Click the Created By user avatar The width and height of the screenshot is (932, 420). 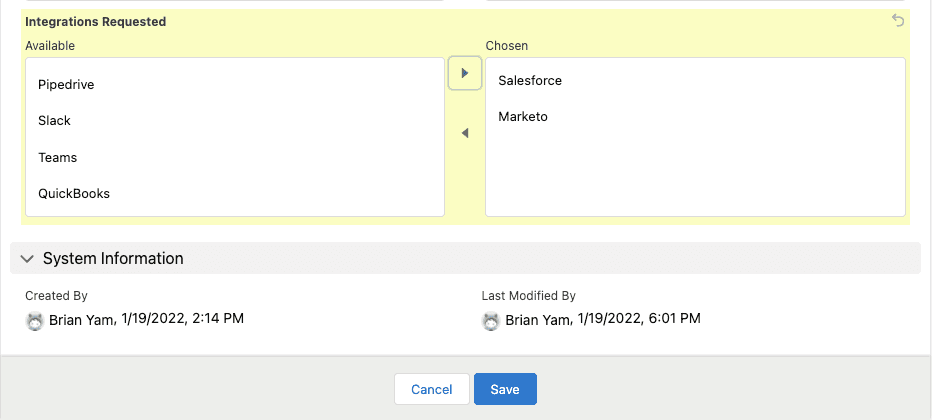coord(35,321)
